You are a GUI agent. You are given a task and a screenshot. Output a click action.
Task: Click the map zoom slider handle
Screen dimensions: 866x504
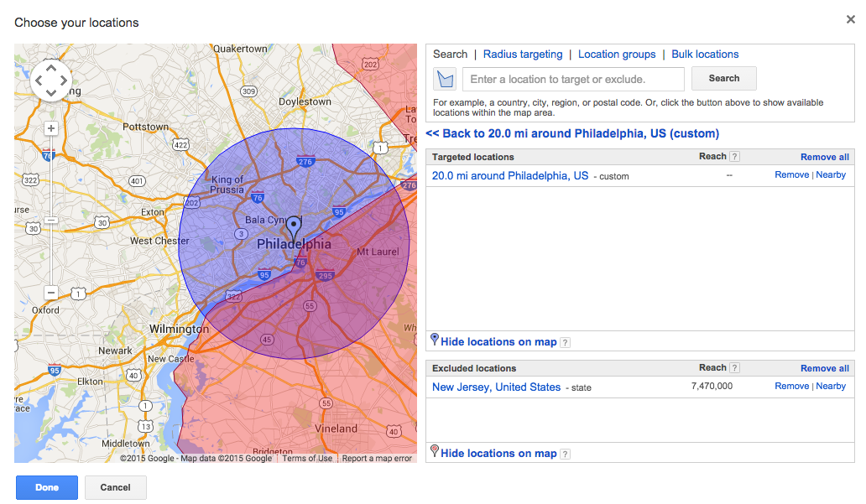51,220
